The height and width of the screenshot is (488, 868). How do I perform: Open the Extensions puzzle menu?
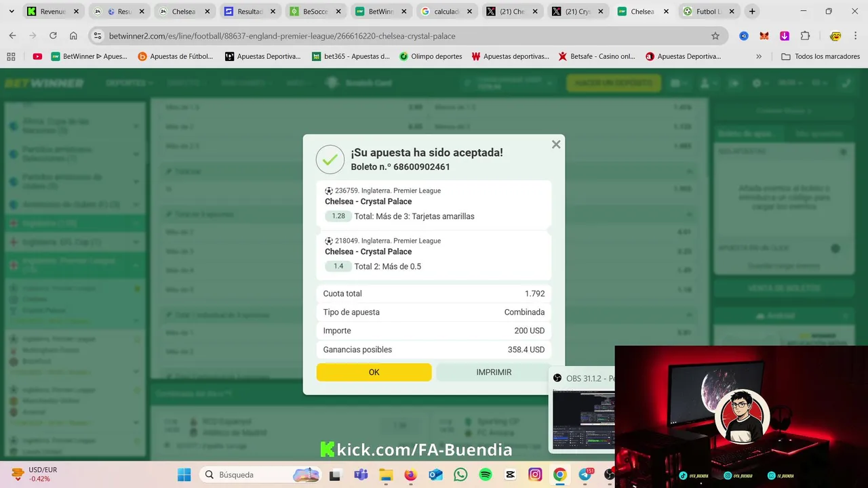805,36
